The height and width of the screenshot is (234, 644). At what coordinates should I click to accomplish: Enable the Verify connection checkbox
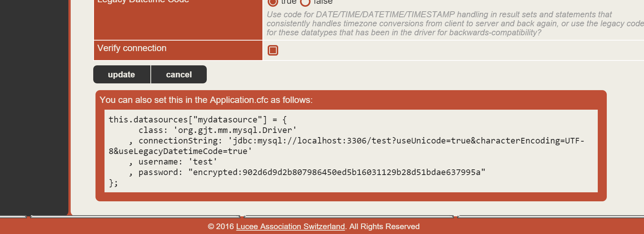click(273, 50)
